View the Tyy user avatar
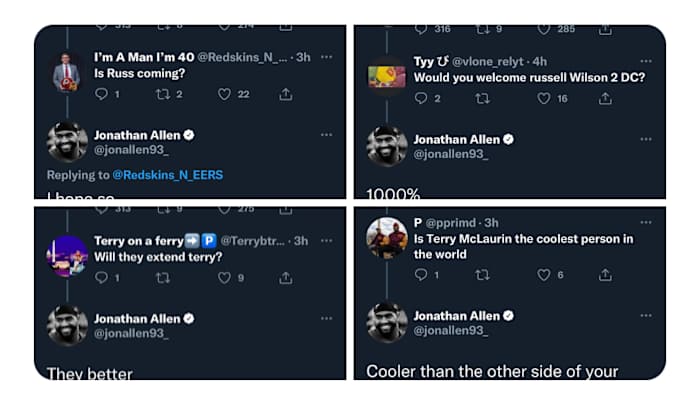This screenshot has height=403, width=700. [387, 76]
